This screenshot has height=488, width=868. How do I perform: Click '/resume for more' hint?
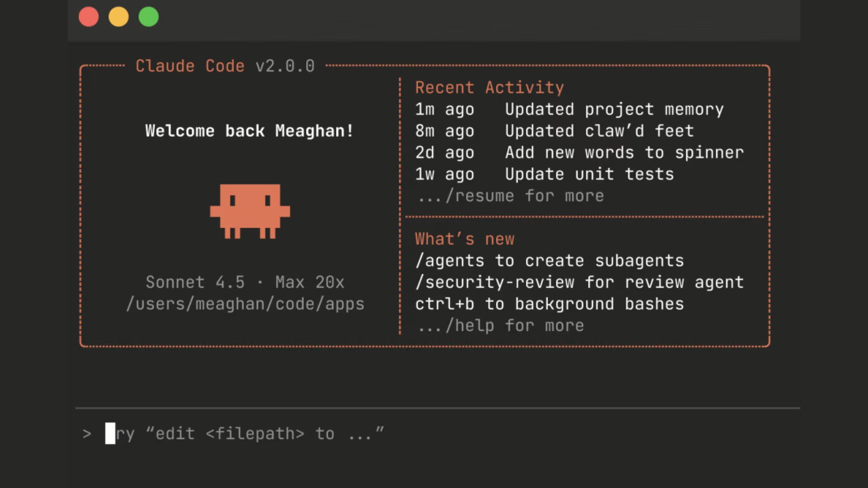click(x=511, y=196)
